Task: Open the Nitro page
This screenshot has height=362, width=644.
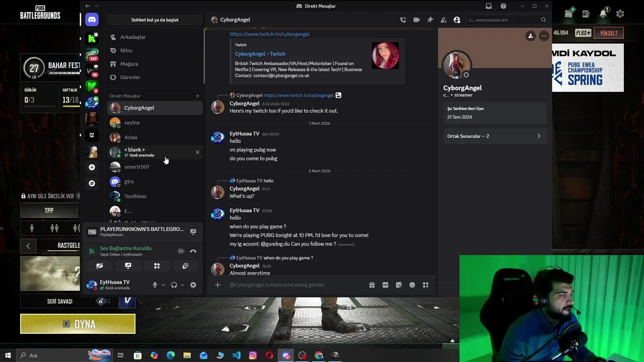Action: (155, 50)
